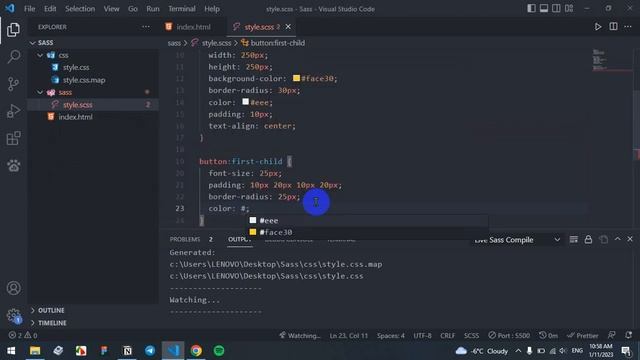Collapse the css folder
The width and height of the screenshot is (640, 360).
click(40, 55)
